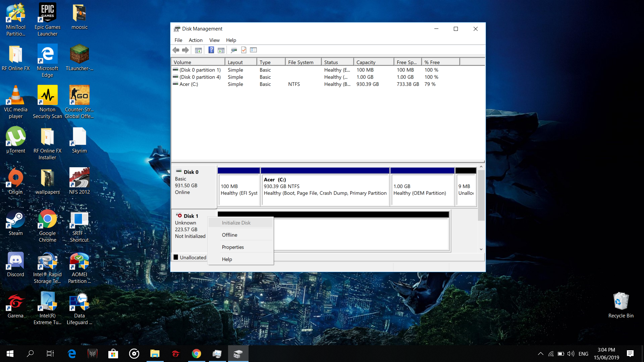
Task: Choose Properties from Disk 1 context menu
Action: click(233, 247)
